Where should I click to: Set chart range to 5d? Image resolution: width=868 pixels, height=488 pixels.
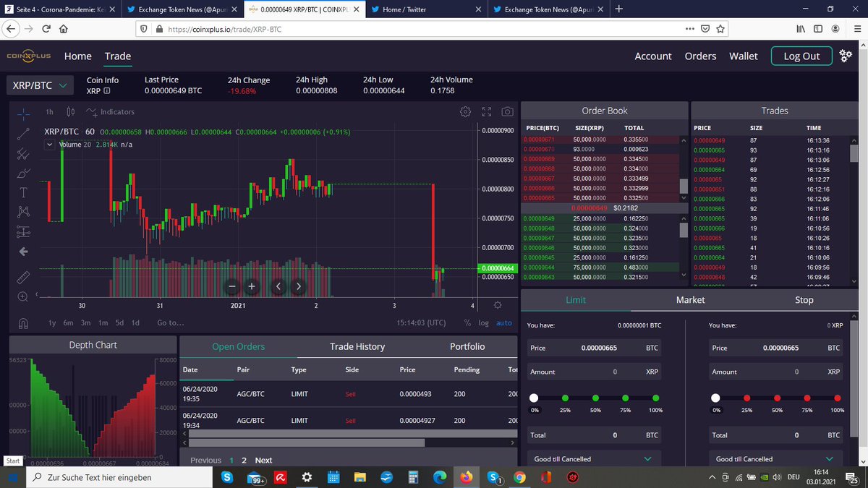119,323
